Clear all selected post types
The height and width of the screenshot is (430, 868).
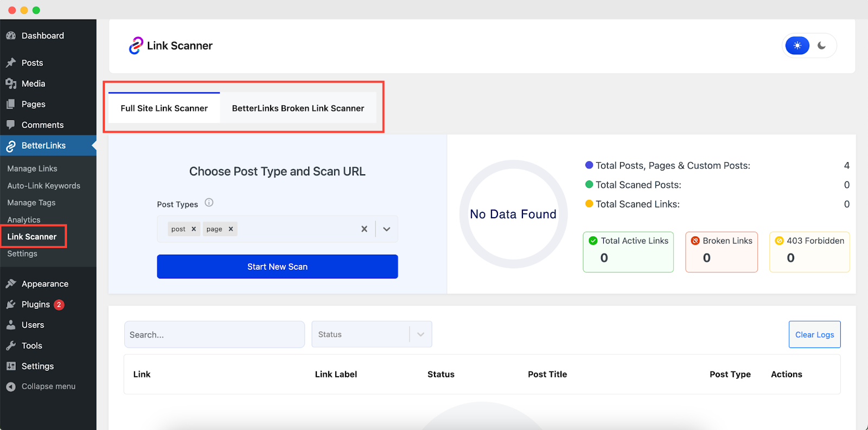click(x=365, y=229)
